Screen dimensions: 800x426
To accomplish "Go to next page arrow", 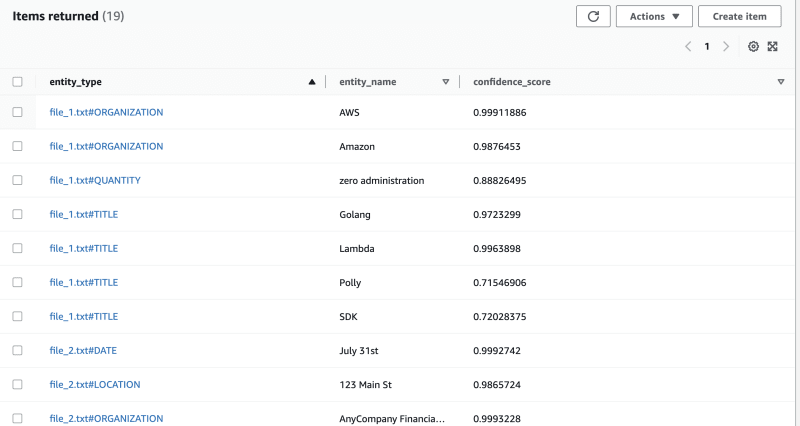I will pyautogui.click(x=726, y=46).
